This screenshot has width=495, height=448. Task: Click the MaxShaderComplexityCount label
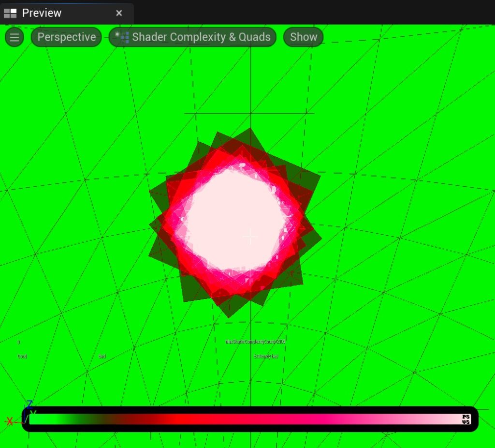tap(255, 342)
